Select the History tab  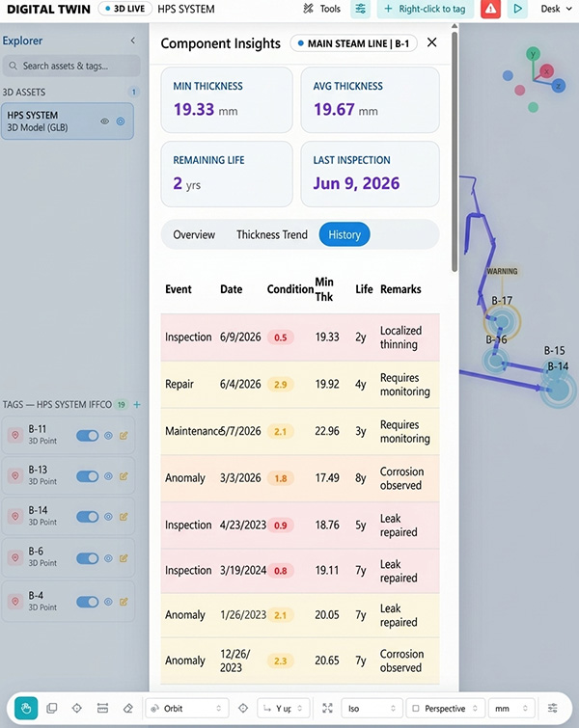coord(345,234)
